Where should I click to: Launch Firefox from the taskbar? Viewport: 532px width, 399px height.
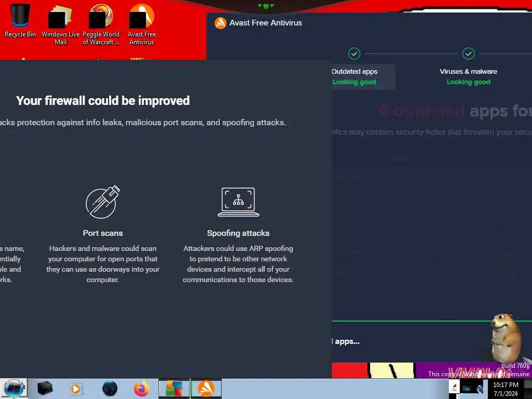(141, 389)
